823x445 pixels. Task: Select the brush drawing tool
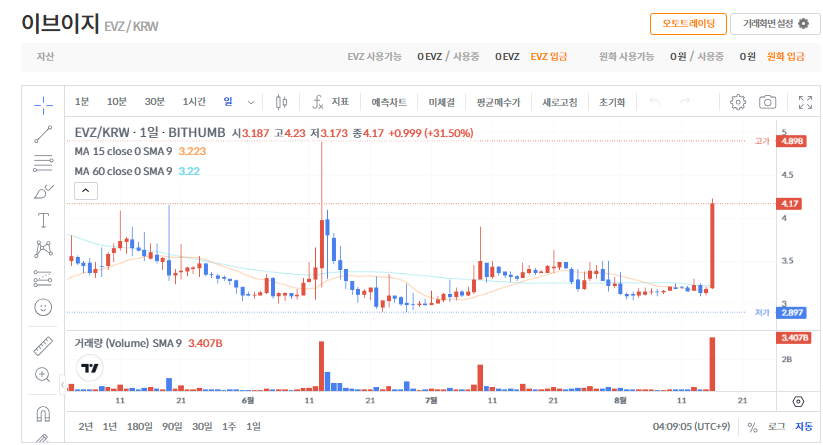(x=43, y=192)
